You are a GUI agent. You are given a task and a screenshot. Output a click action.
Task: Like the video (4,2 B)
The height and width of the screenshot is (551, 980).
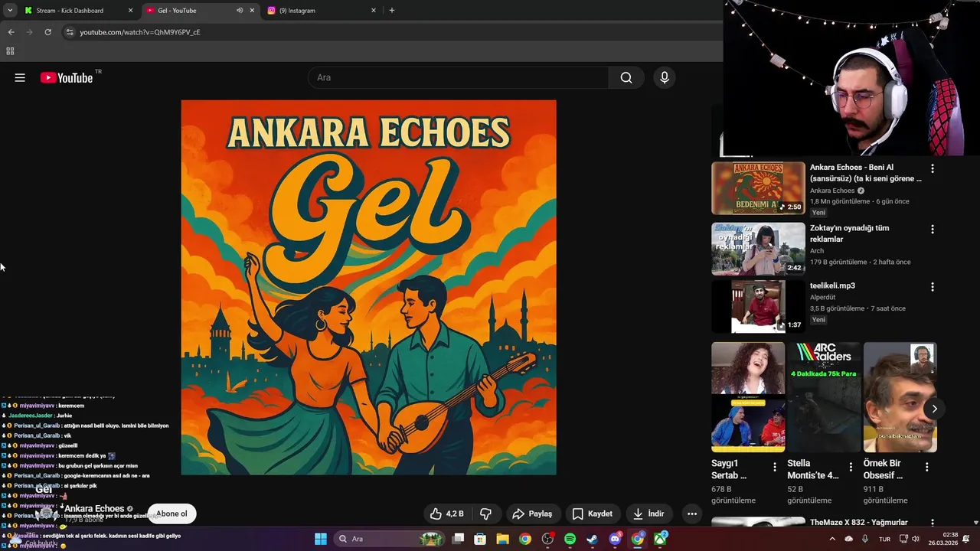[446, 514]
